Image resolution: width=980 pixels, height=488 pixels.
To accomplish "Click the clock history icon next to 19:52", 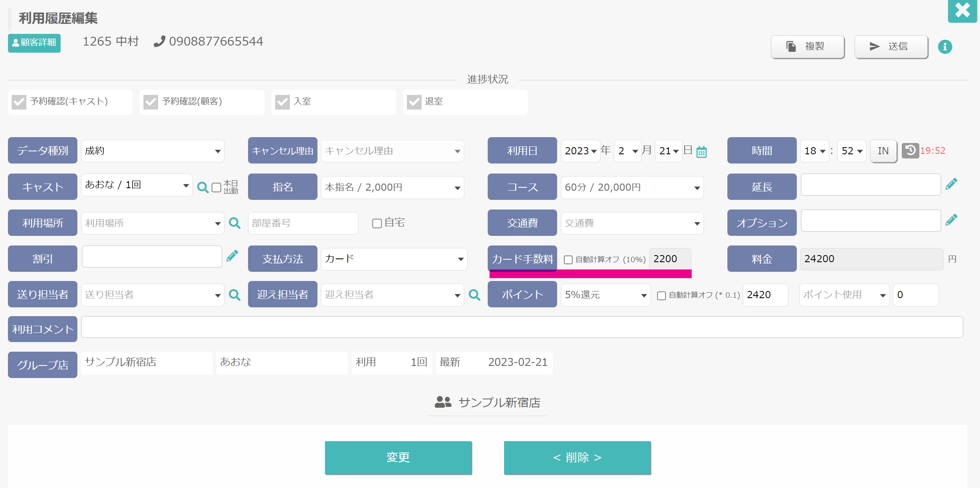I will click(x=910, y=151).
